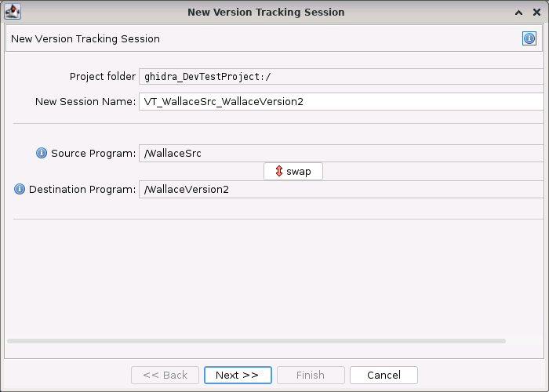Click the Project folder path field
Screen dimensions: 549x392
(x=340, y=77)
